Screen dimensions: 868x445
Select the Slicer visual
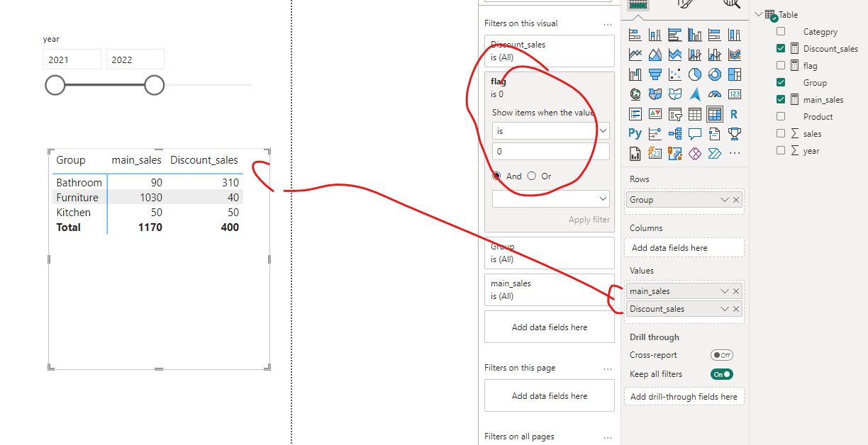point(675,114)
